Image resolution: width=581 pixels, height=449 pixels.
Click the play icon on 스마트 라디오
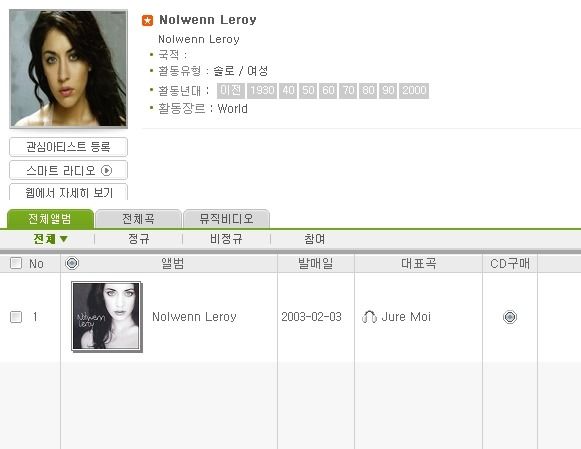coord(107,170)
